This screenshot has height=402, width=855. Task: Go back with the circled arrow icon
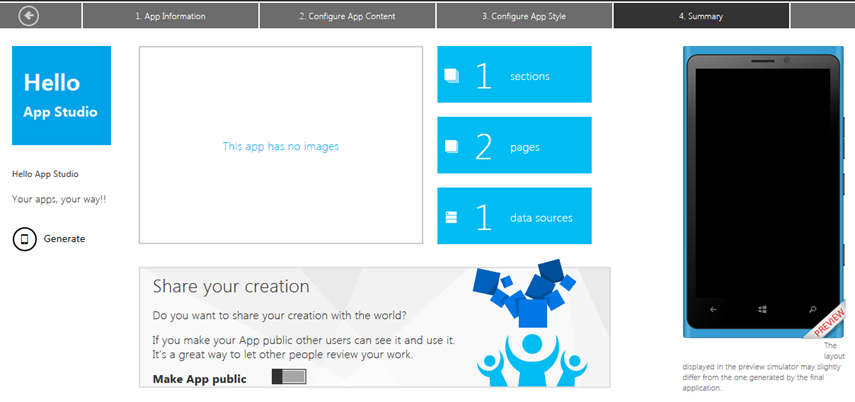point(28,16)
